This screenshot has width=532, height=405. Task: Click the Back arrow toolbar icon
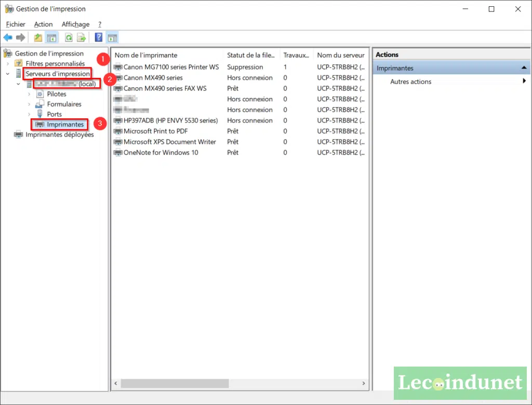[x=8, y=38]
